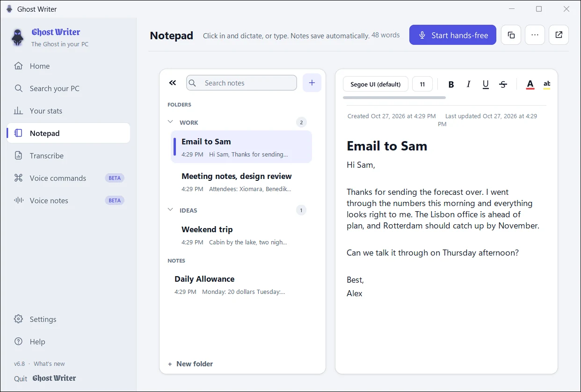Click the Your stats bar chart icon
The image size is (581, 392).
pyautogui.click(x=18, y=111)
